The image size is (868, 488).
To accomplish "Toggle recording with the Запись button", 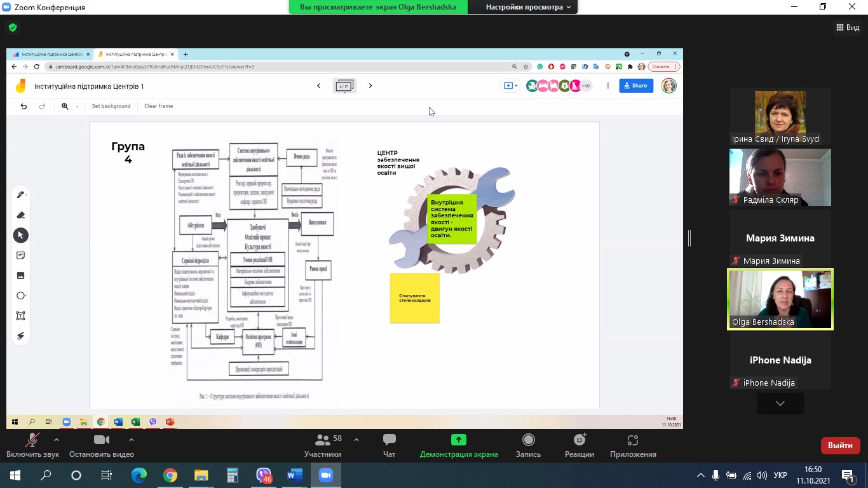I will coord(528,445).
